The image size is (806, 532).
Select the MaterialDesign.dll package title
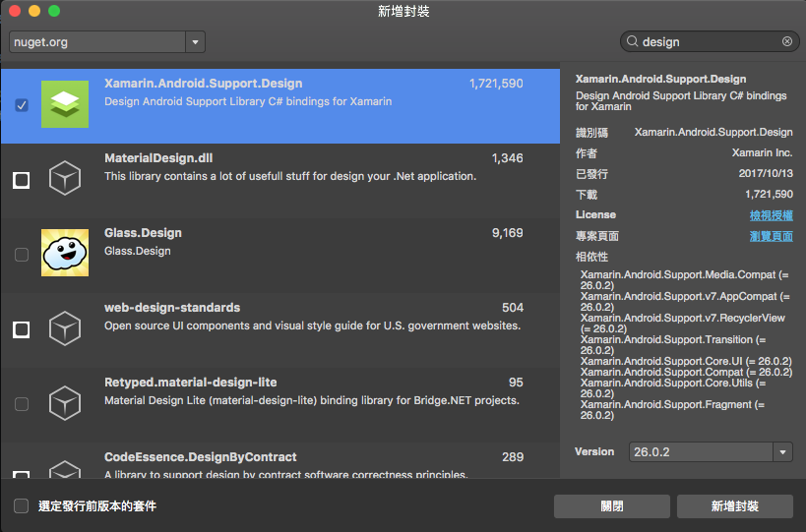point(158,158)
